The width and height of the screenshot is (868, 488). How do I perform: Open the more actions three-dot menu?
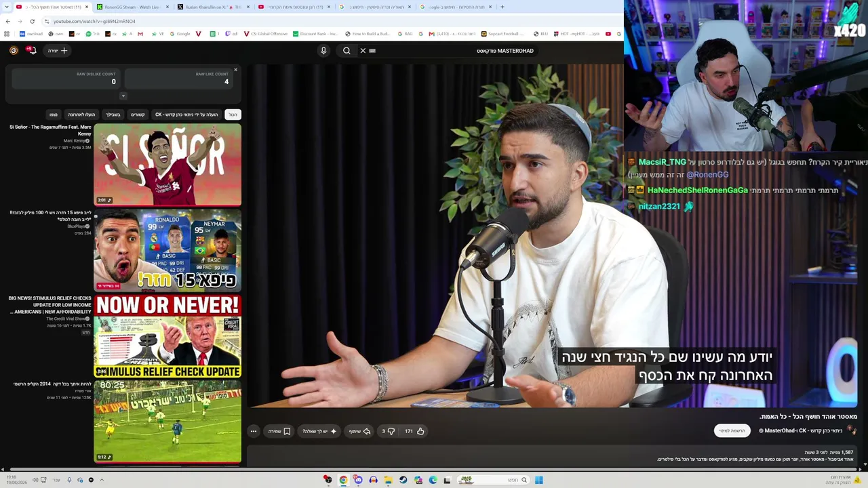click(x=254, y=431)
